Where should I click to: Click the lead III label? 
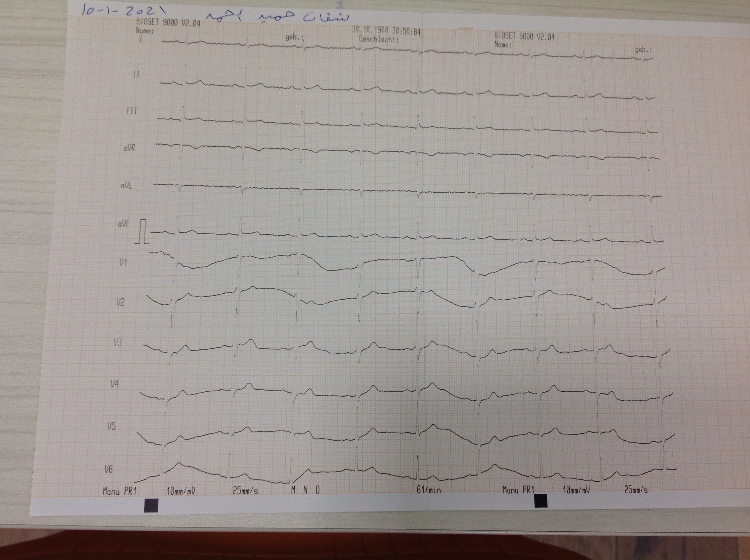[131, 110]
